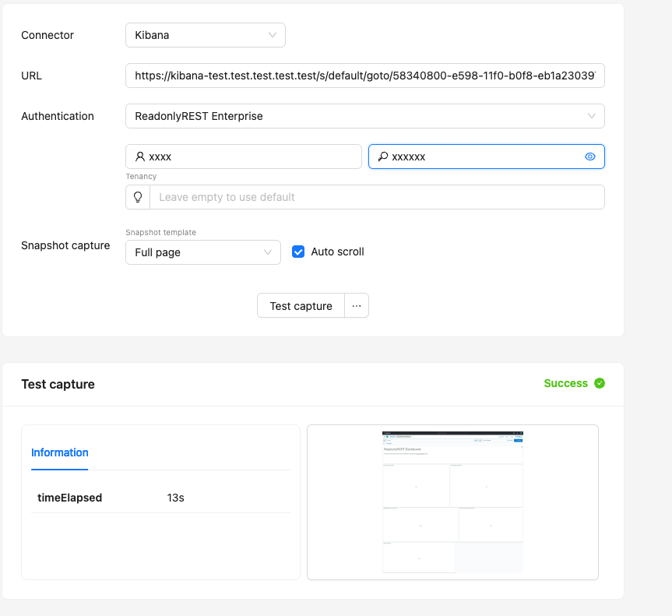Switch to the Information tab
Image resolution: width=672 pixels, height=616 pixels.
coord(60,452)
